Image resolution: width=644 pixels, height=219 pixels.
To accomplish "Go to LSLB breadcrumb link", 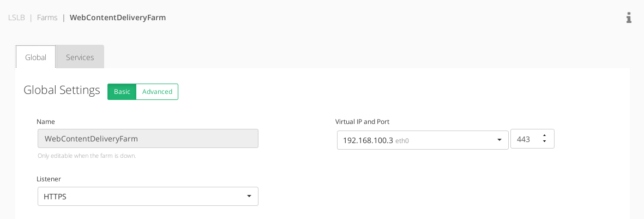I will [16, 17].
